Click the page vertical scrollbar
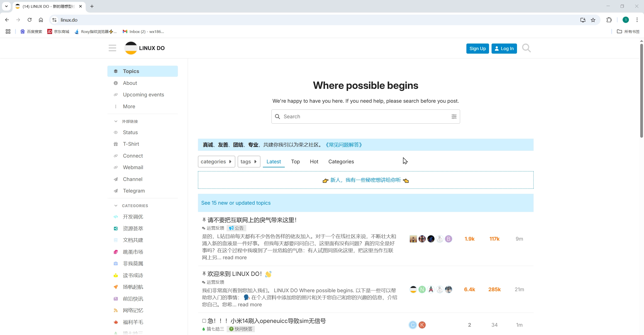The height and width of the screenshot is (335, 644). pyautogui.click(x=641, y=91)
